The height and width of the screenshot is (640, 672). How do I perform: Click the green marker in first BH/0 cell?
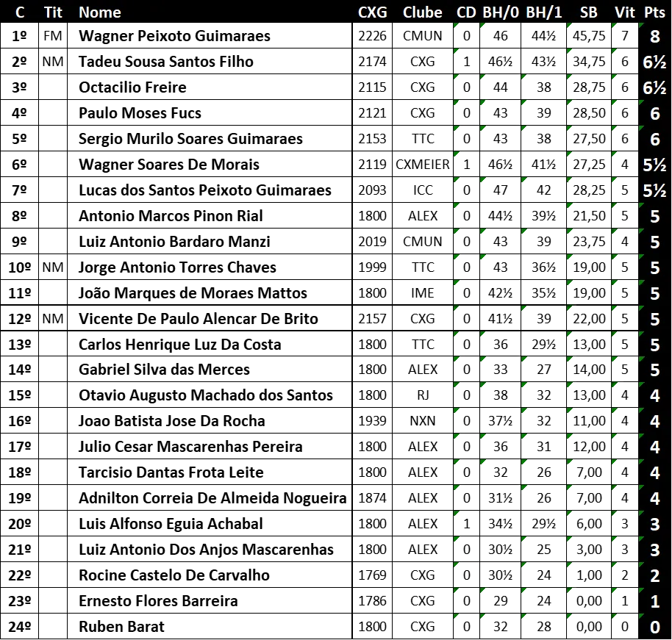(482, 26)
